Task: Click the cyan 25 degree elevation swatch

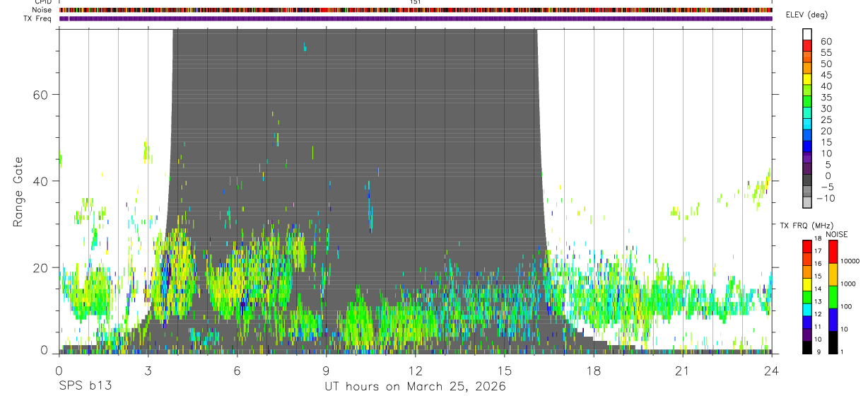Action: click(x=807, y=124)
